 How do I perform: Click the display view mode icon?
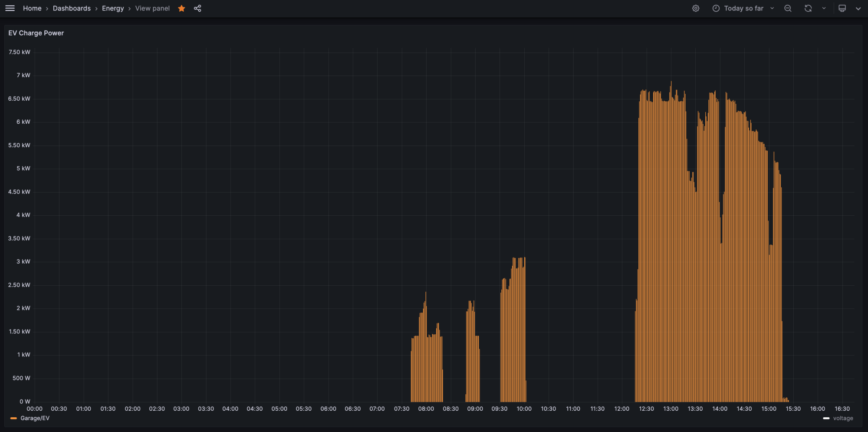coord(842,8)
